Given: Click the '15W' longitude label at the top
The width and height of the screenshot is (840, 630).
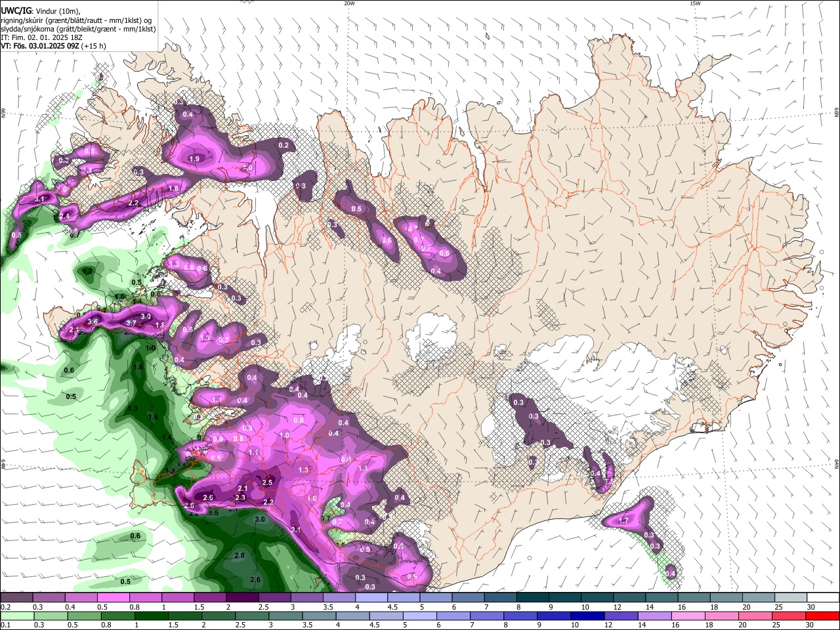Looking at the screenshot, I should (x=695, y=3).
